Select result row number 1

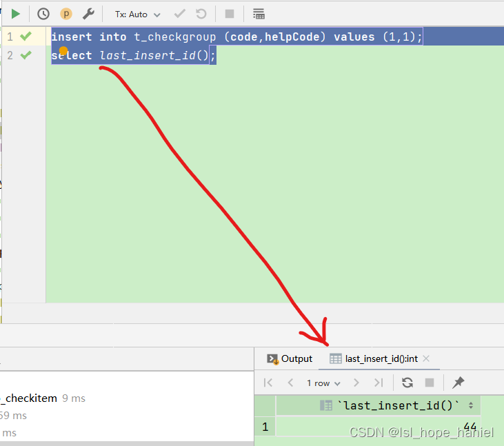265,427
